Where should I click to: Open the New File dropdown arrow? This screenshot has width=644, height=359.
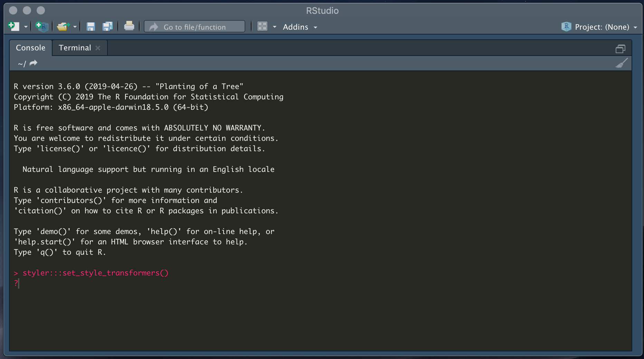[26, 27]
